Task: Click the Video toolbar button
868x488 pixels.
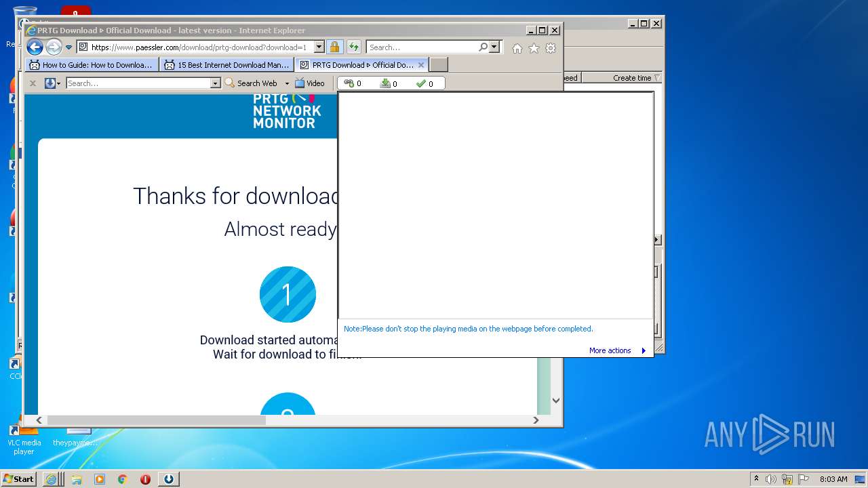Action: pyautogui.click(x=310, y=83)
